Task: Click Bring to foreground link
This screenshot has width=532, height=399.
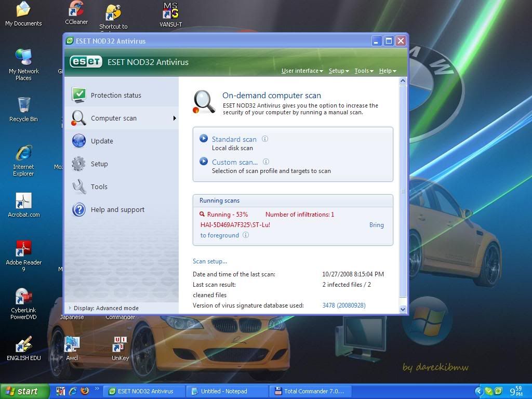Action: 377,225
